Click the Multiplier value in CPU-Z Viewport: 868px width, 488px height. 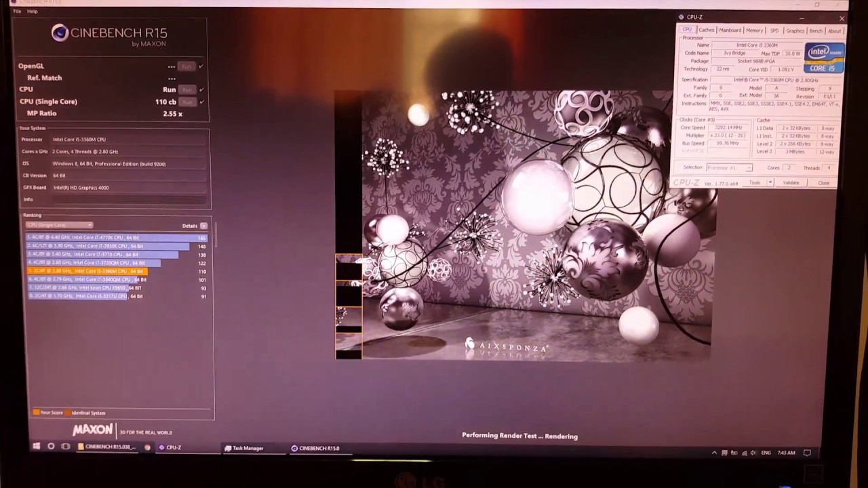(x=730, y=136)
